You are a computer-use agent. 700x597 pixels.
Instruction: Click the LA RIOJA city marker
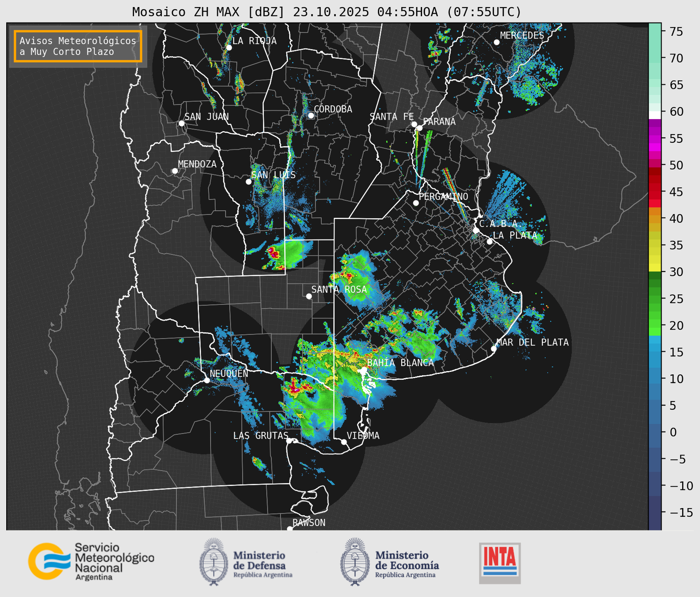[229, 48]
